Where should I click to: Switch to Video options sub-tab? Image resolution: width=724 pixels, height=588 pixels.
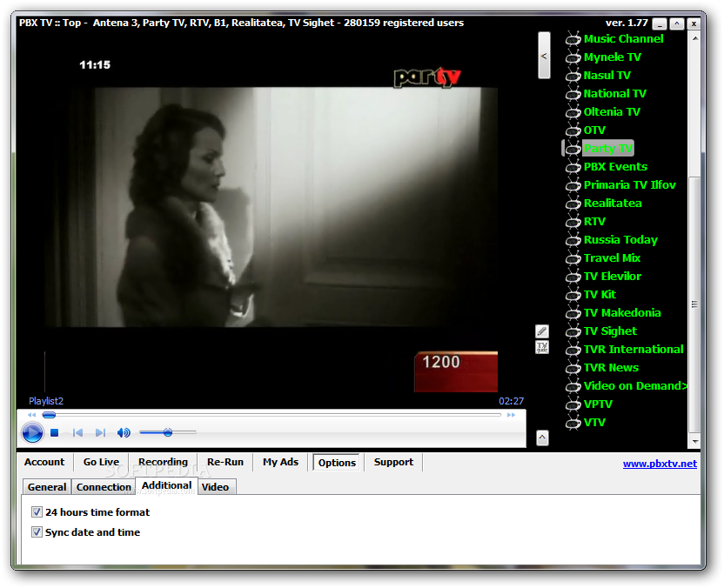click(x=215, y=487)
